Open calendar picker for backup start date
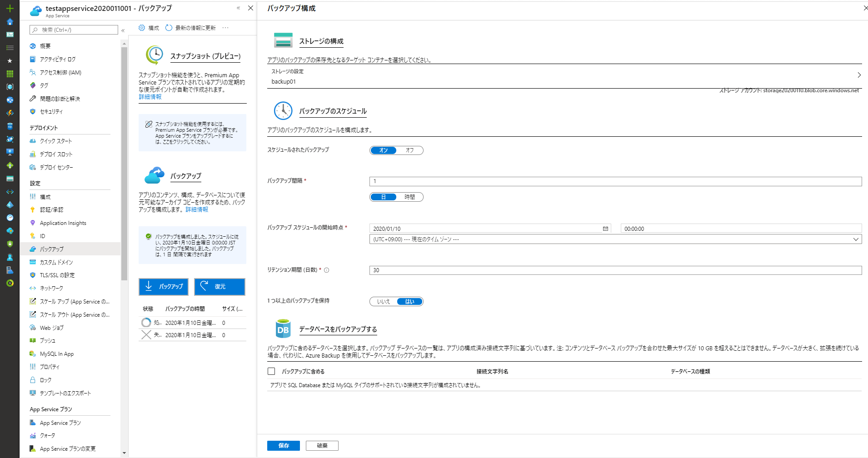The image size is (868, 458). (x=605, y=229)
